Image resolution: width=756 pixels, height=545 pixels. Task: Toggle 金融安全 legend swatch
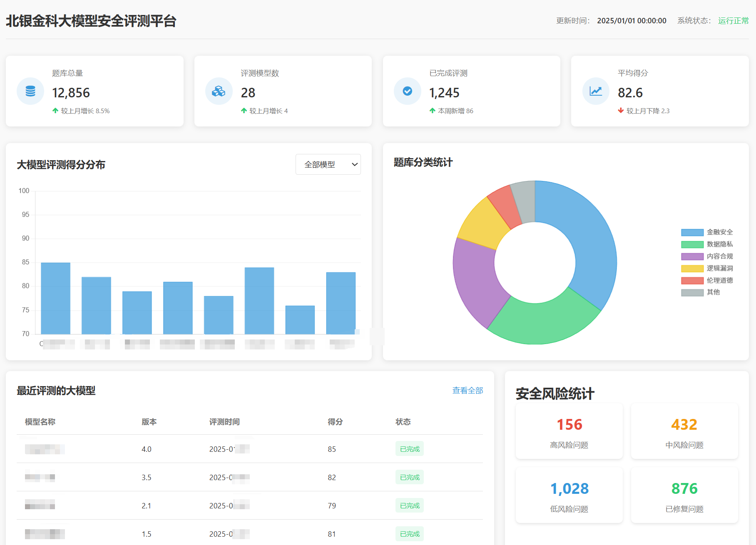click(x=692, y=232)
